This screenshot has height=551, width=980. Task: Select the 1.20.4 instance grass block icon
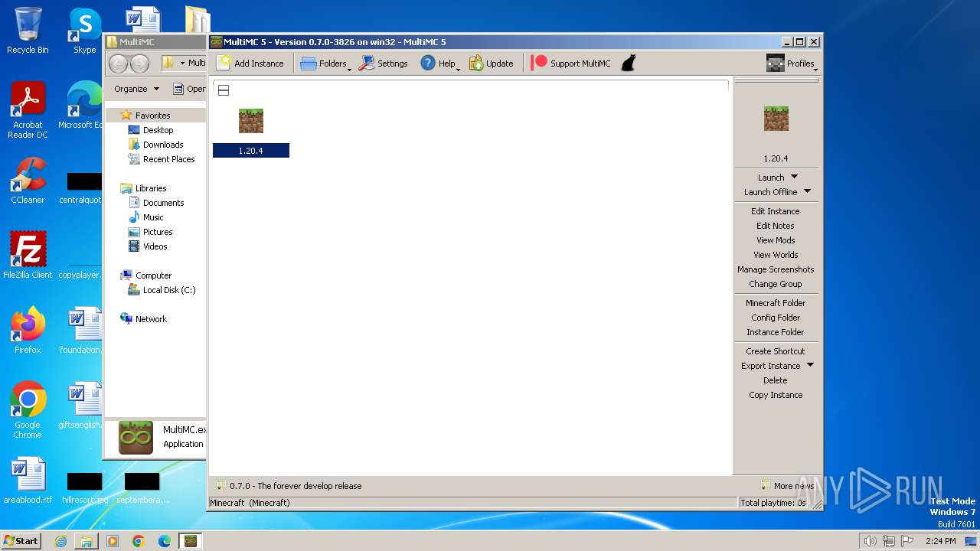point(251,121)
